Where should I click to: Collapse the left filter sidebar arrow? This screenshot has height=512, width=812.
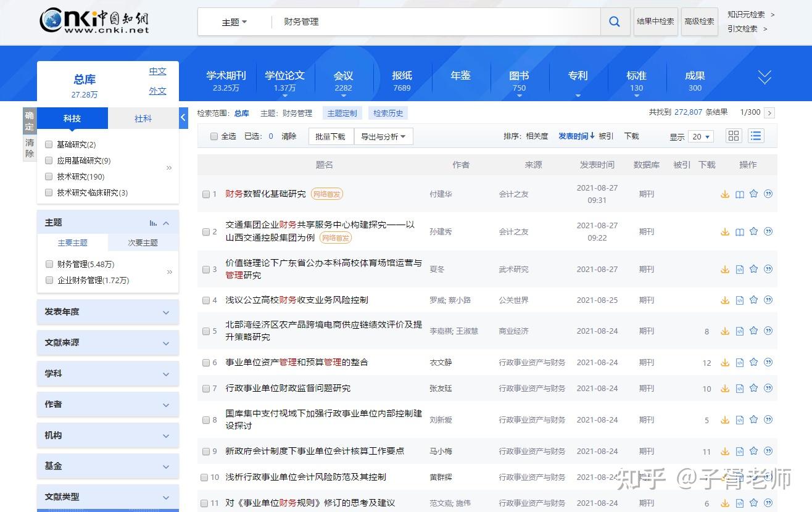183,118
